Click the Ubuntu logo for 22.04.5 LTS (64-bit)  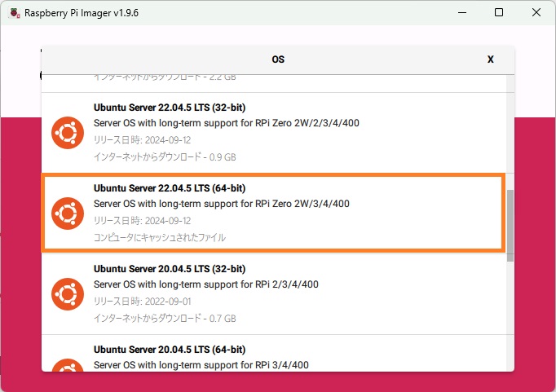click(68, 213)
